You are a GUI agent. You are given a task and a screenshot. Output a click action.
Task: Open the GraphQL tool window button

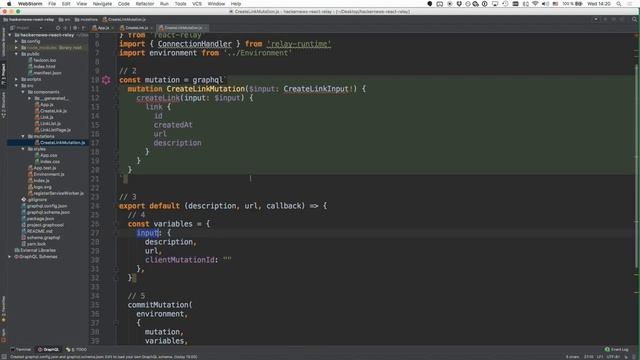[49, 349]
